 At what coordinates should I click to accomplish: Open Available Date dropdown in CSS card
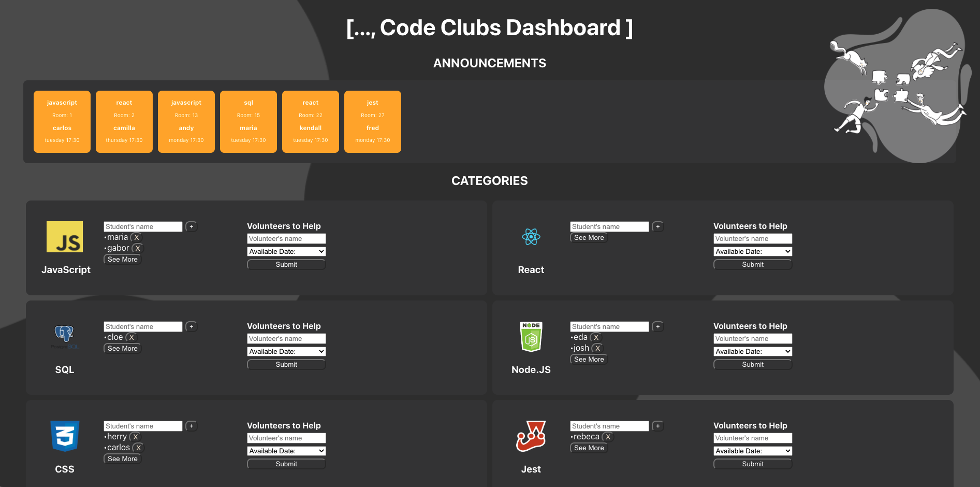point(286,451)
